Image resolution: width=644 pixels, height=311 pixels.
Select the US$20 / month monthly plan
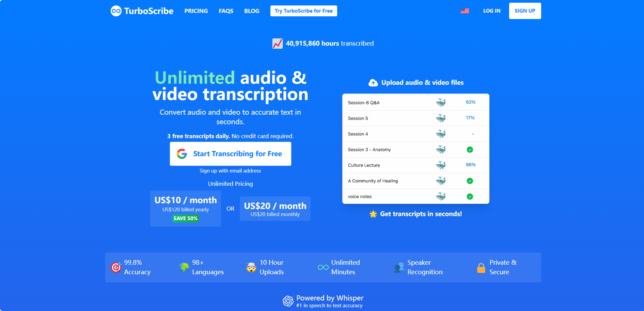coord(275,209)
